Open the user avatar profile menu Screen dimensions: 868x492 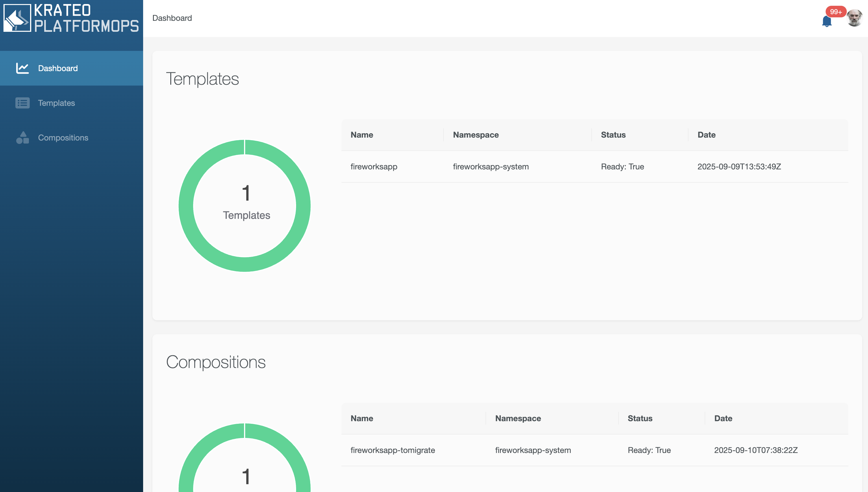854,18
